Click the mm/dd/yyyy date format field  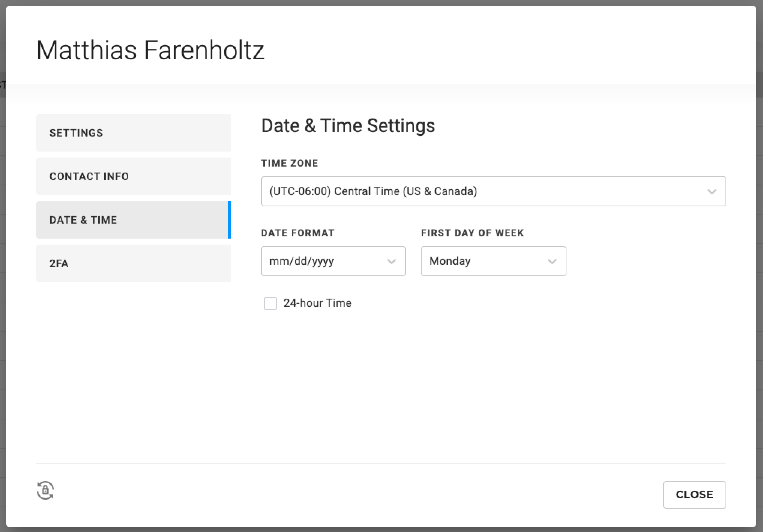(333, 260)
